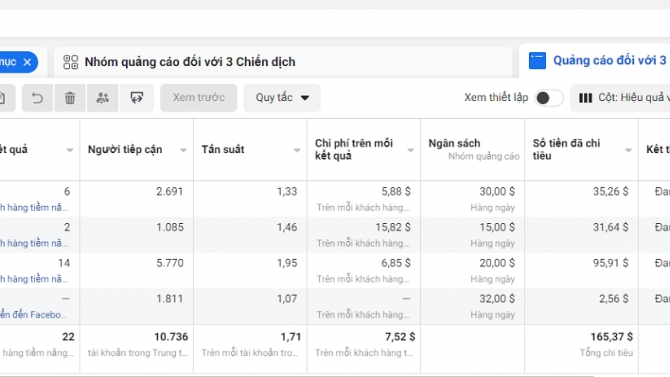Click the A/B test swap icon
Image resolution: width=670 pixels, height=377 pixels.
tap(136, 98)
